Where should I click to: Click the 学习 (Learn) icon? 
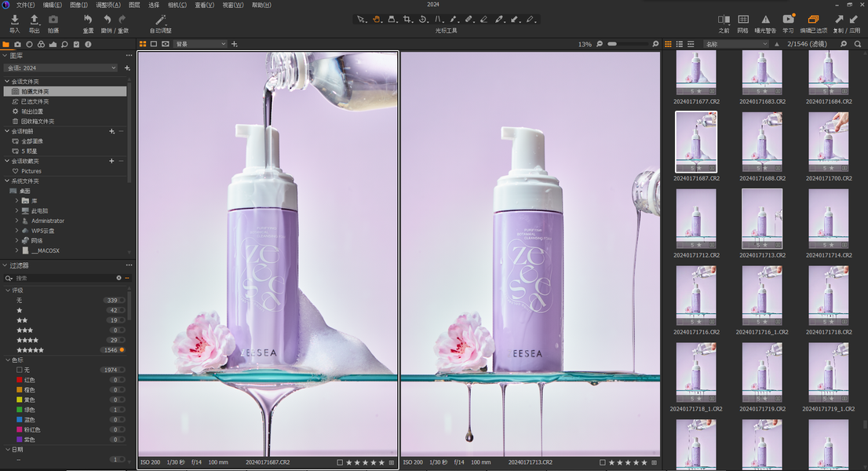[x=788, y=20]
